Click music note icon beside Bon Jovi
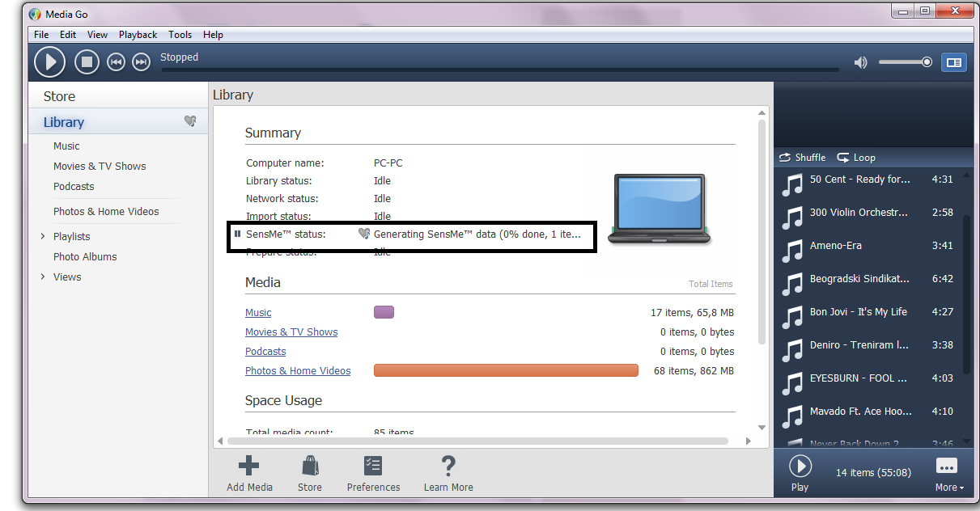 791,318
